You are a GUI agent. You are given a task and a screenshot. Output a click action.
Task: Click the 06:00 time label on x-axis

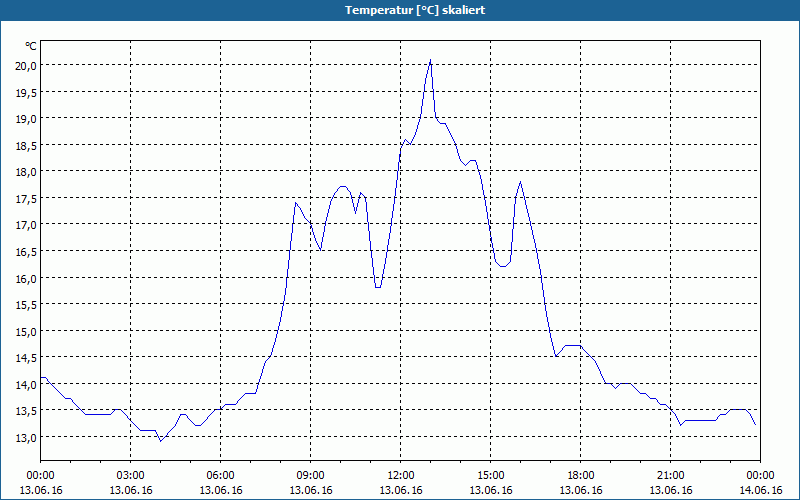pos(220,476)
